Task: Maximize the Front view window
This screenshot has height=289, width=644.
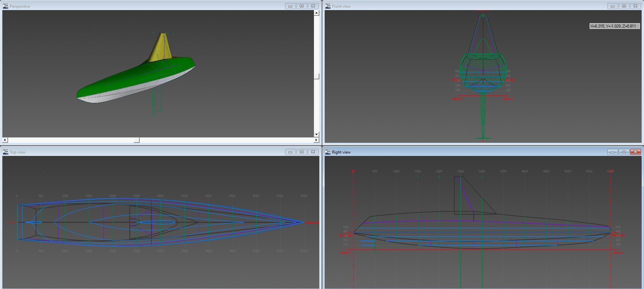Action: [x=624, y=6]
